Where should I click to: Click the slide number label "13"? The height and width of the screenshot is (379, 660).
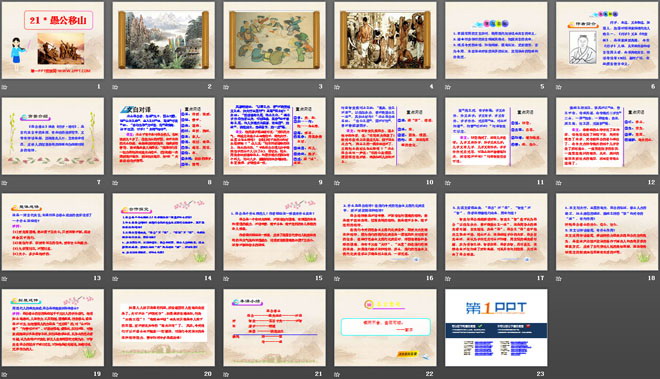[97, 278]
